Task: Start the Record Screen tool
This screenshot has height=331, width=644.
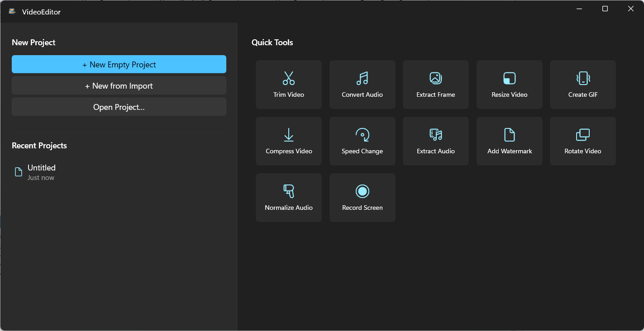Action: [363, 198]
